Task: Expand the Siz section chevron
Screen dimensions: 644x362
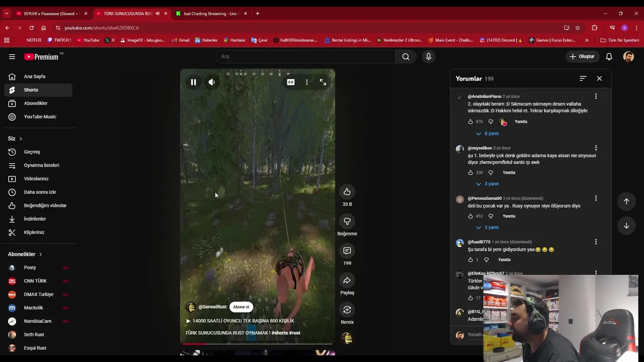Action: (21, 138)
